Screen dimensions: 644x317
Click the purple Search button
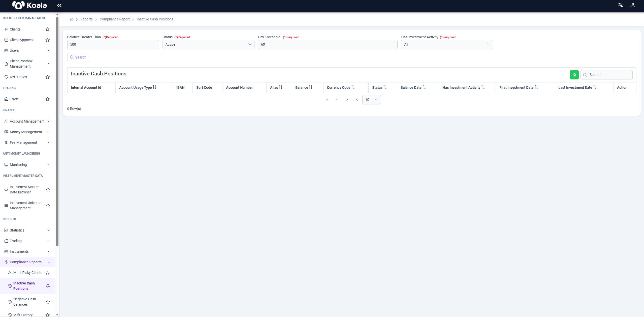point(78,57)
